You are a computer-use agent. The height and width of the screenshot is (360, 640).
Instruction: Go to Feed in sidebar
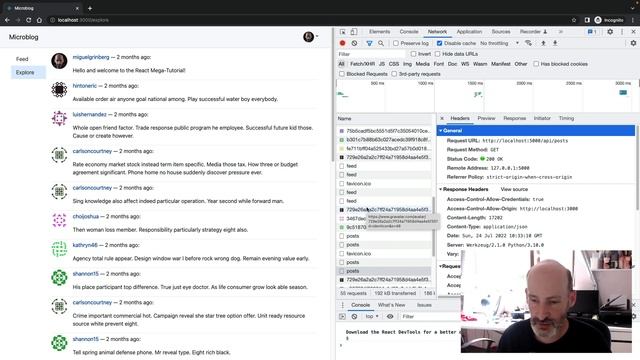point(22,59)
